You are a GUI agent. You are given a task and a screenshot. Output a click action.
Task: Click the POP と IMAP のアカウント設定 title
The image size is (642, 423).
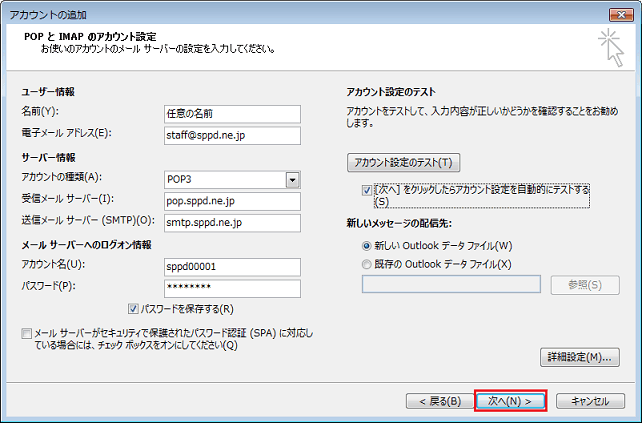click(90, 36)
